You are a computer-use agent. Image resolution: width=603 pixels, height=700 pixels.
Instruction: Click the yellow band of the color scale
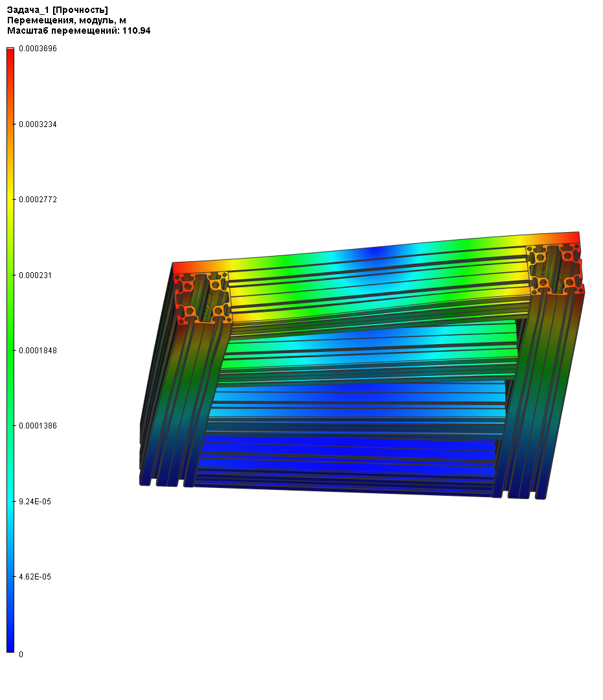coord(10,200)
